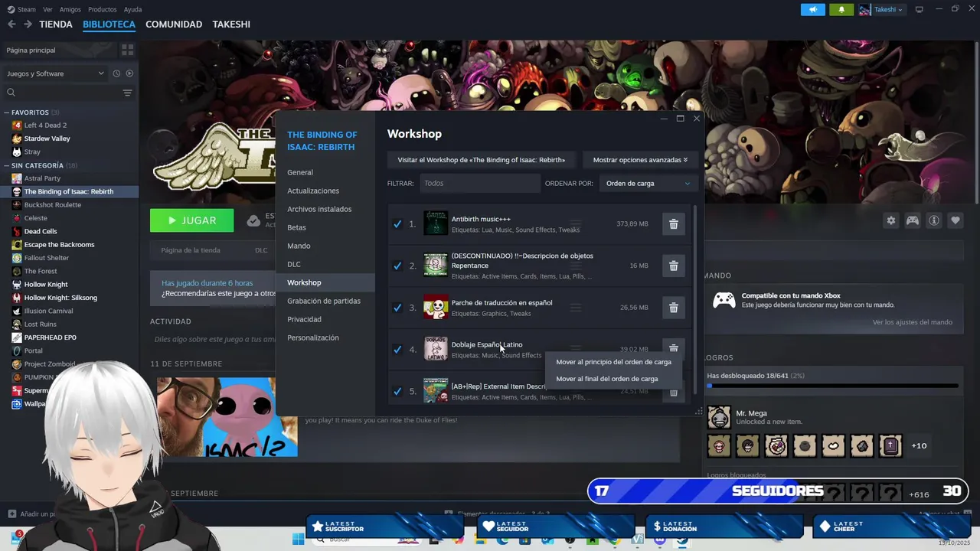Click Ver los ajustes del mando

913,322
